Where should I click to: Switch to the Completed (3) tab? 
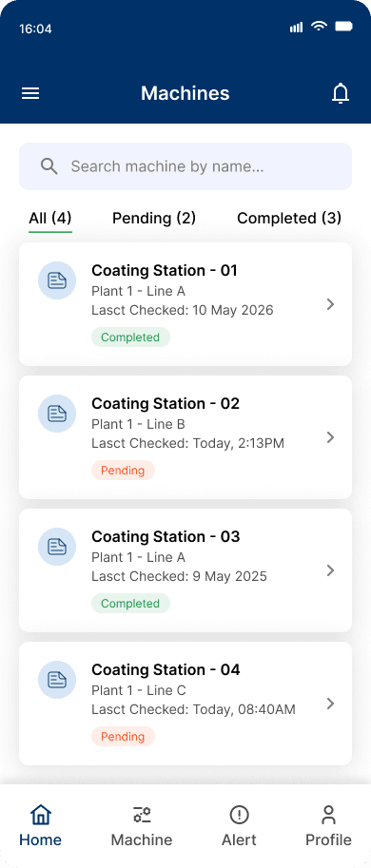[x=289, y=218]
